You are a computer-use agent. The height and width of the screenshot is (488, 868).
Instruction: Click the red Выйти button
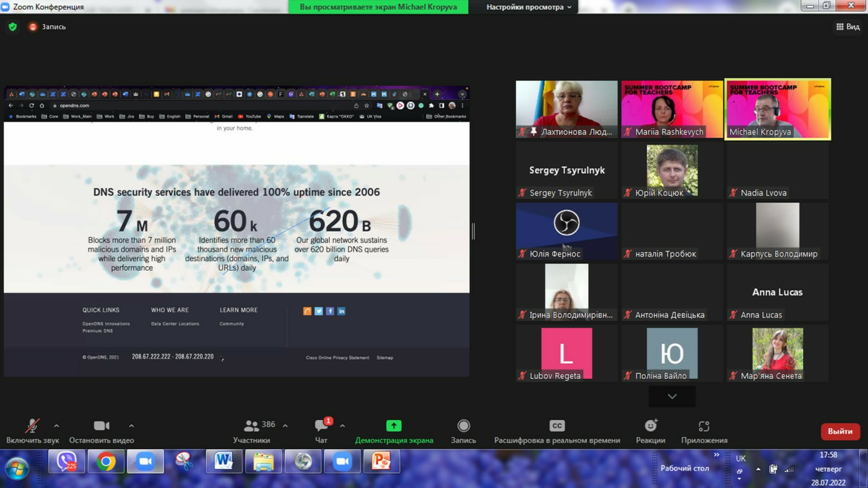(x=840, y=431)
